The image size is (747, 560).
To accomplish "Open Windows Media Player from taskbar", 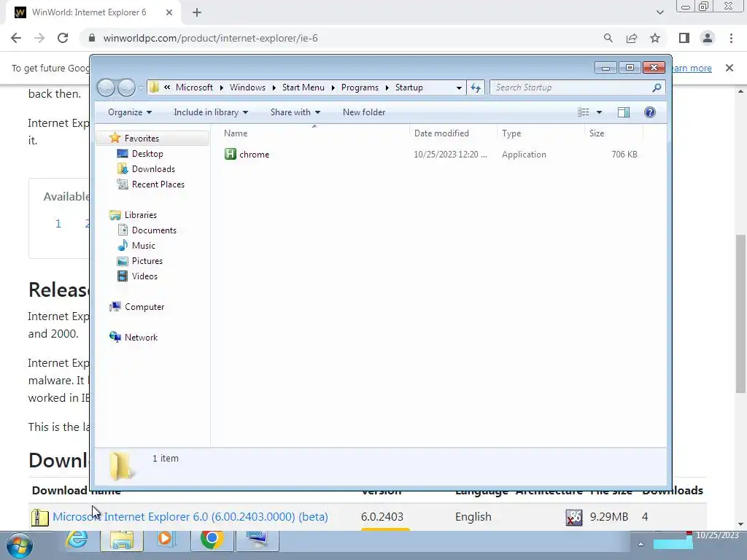I will point(166,539).
